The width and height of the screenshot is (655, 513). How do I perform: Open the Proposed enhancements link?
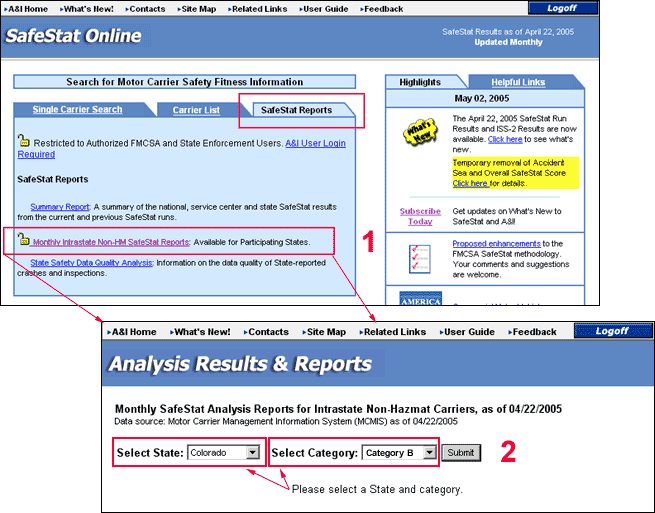click(x=497, y=244)
